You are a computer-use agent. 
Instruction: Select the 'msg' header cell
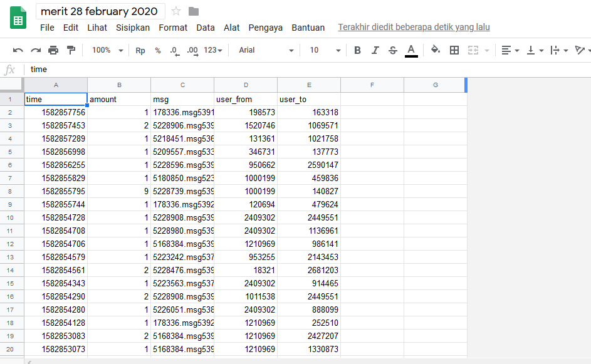pyautogui.click(x=182, y=99)
